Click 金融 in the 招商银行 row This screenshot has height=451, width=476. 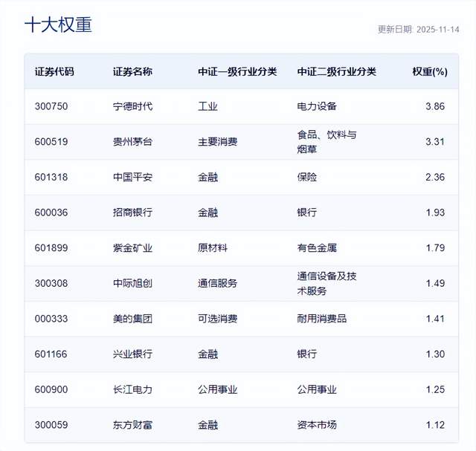click(x=208, y=212)
